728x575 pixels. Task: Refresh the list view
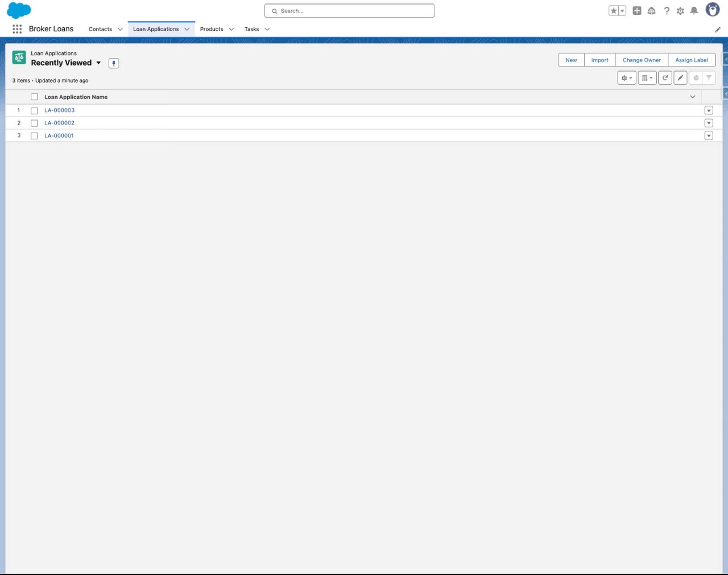click(x=665, y=78)
